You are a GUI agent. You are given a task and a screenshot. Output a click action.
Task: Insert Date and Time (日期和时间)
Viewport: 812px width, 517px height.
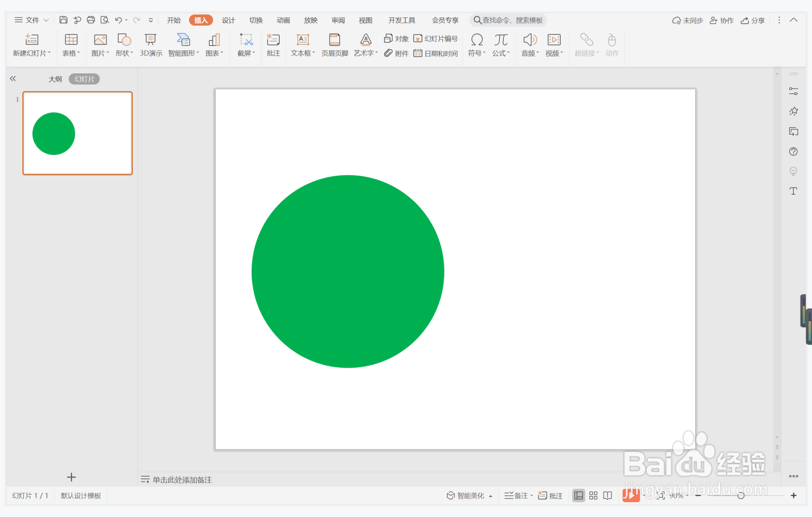[x=435, y=53]
